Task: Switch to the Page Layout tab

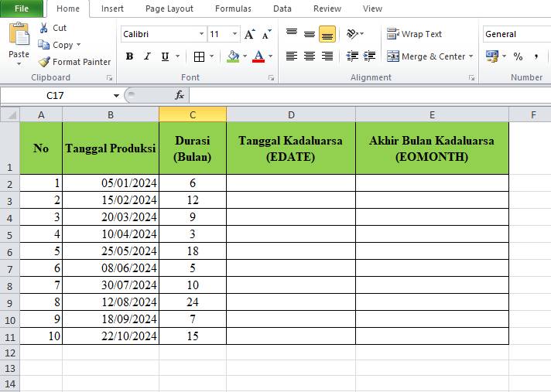Action: click(x=169, y=9)
